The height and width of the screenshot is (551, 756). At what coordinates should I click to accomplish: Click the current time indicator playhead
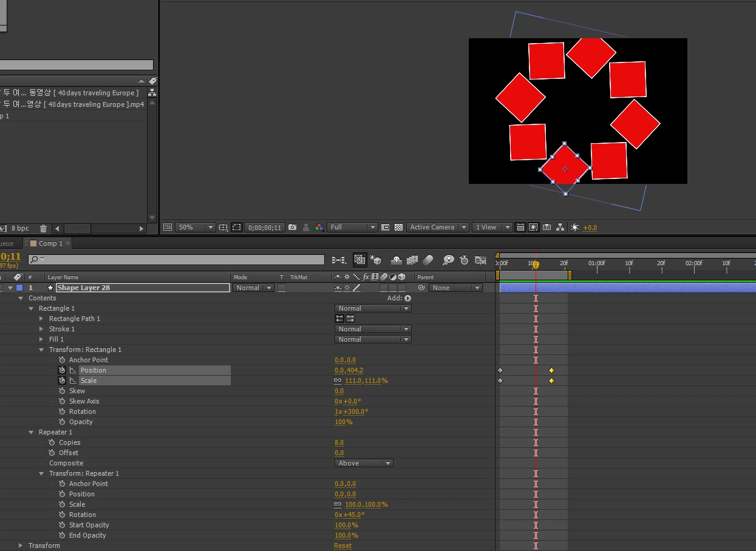point(536,265)
